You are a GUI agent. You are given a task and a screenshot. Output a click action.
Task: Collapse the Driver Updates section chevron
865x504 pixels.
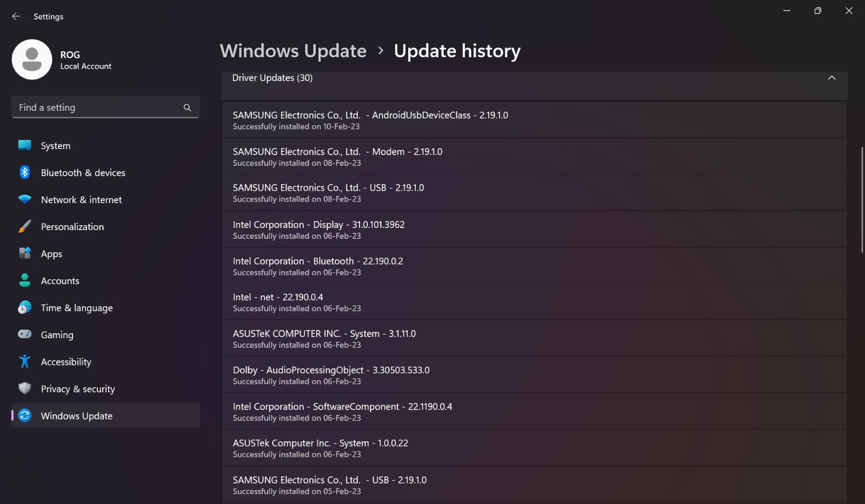831,78
